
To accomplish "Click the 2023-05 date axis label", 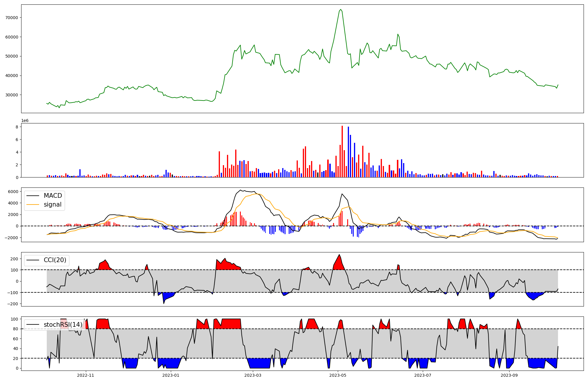I will (x=338, y=375).
